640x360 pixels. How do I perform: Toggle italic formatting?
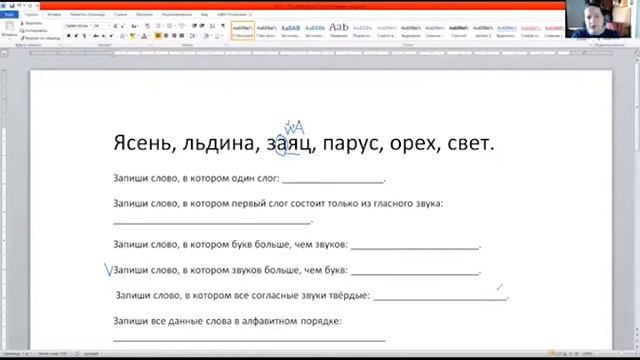[x=76, y=36]
